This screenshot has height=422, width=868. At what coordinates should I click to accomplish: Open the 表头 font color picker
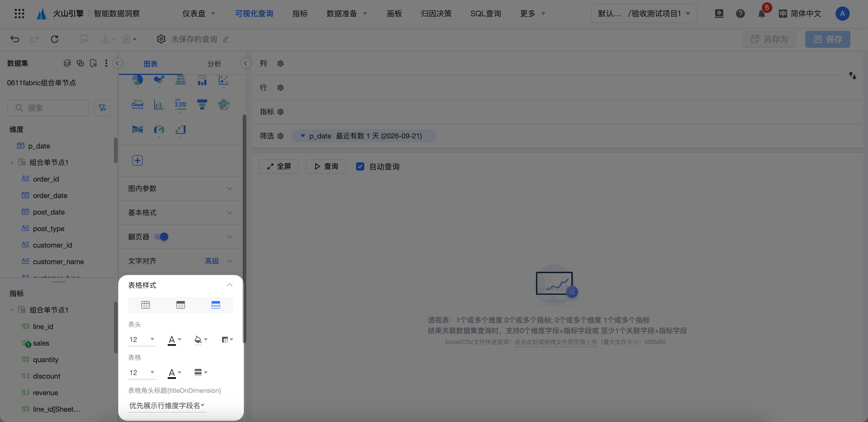[174, 340]
